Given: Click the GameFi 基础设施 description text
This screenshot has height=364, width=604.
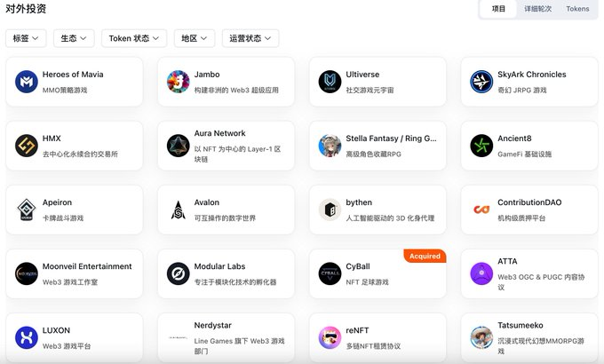Looking at the screenshot, I should pyautogui.click(x=524, y=154).
